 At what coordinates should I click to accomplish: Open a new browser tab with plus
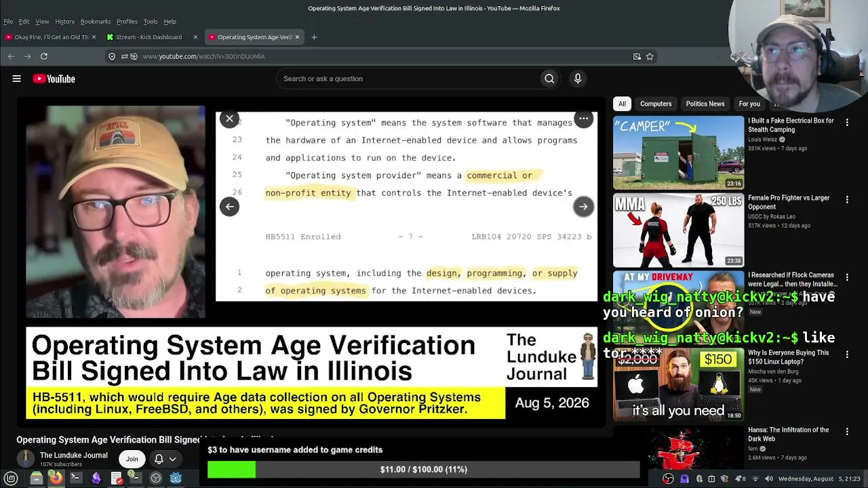coord(314,37)
